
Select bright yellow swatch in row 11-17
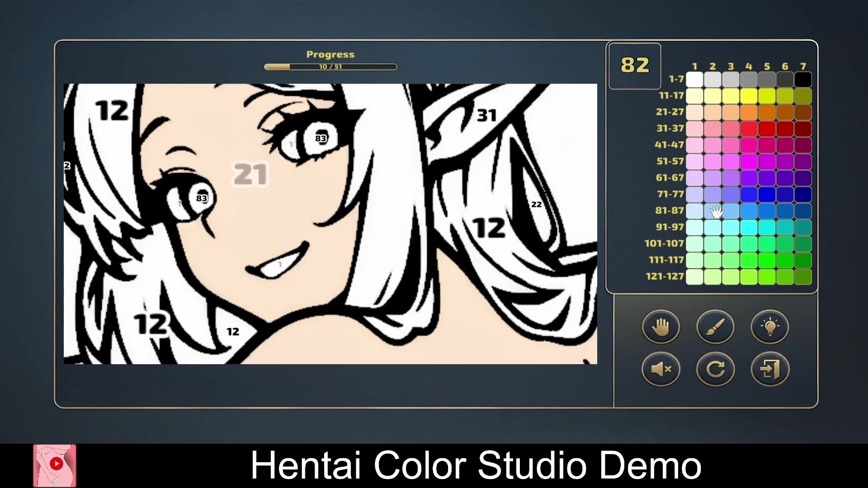(x=749, y=96)
